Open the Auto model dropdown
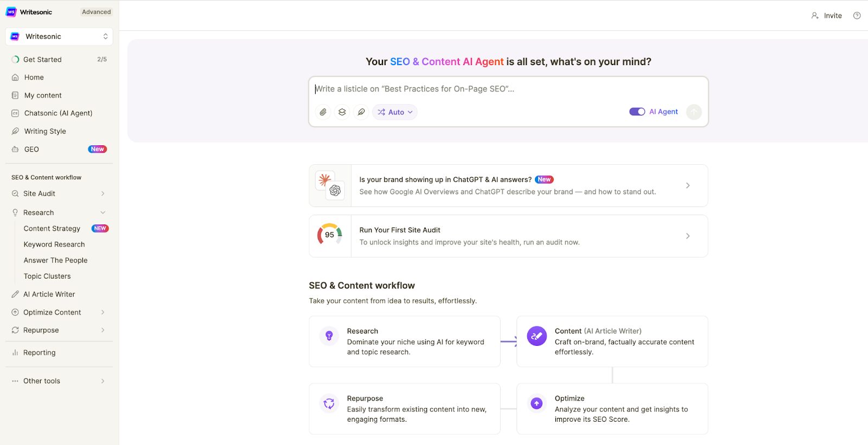Screen dimensions: 868x445 pos(395,112)
